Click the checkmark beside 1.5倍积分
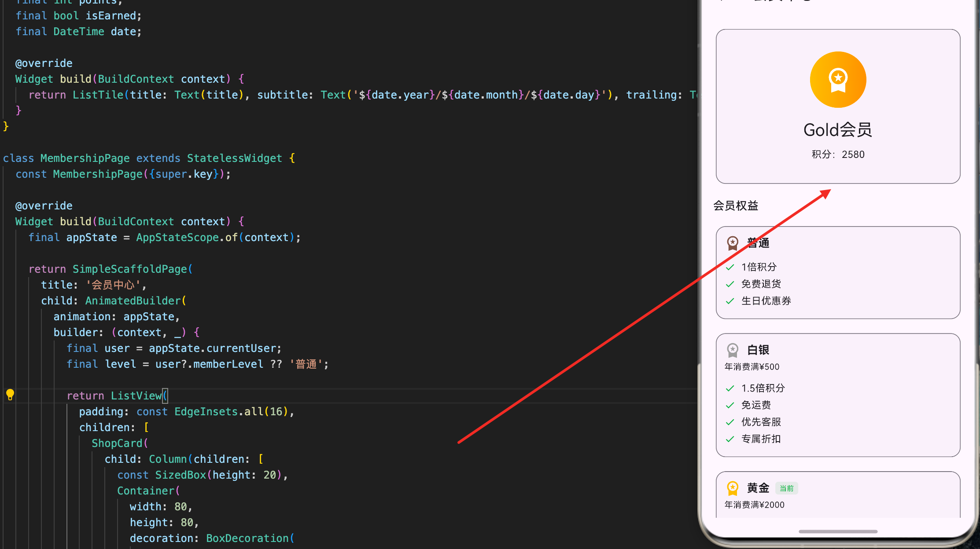 (x=730, y=388)
